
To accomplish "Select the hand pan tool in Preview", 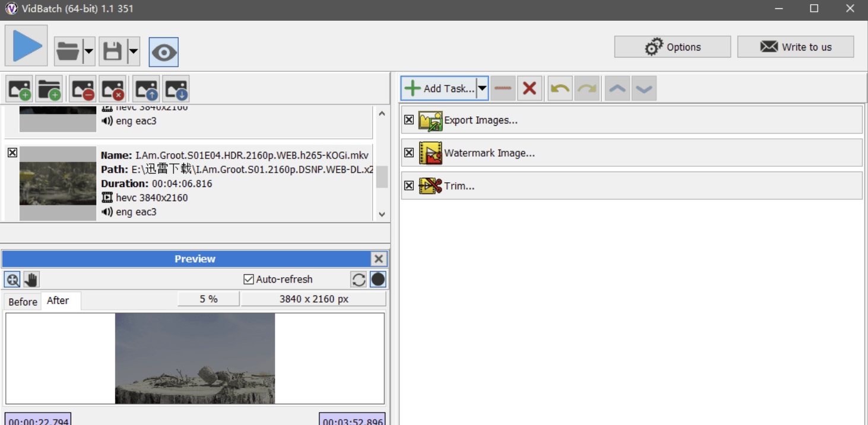I will coord(31,279).
